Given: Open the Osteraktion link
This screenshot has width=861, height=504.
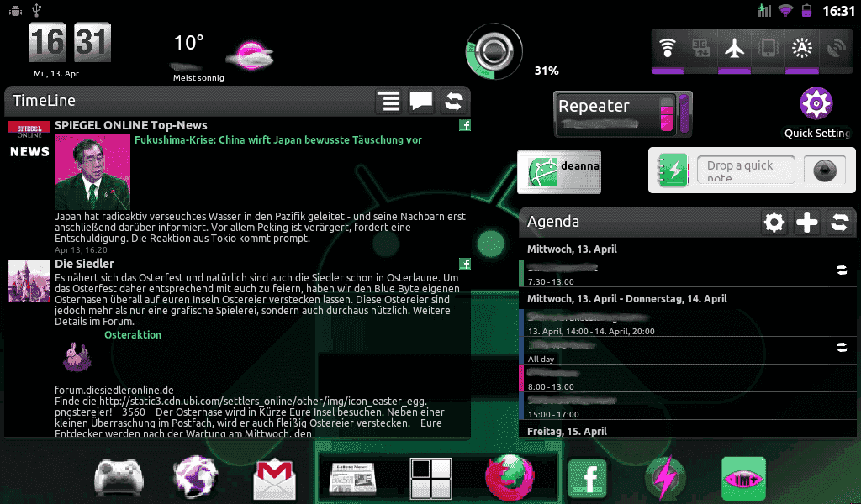Looking at the screenshot, I should point(133,335).
